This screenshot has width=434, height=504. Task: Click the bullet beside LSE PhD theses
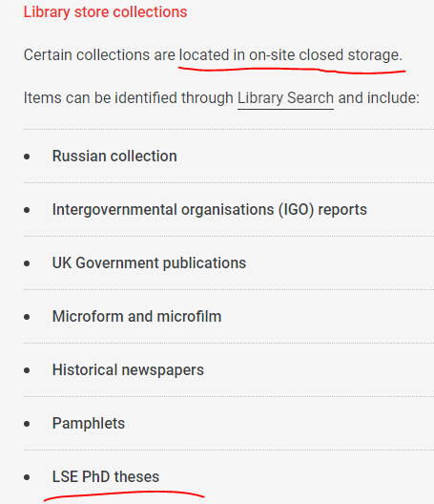coord(27,477)
